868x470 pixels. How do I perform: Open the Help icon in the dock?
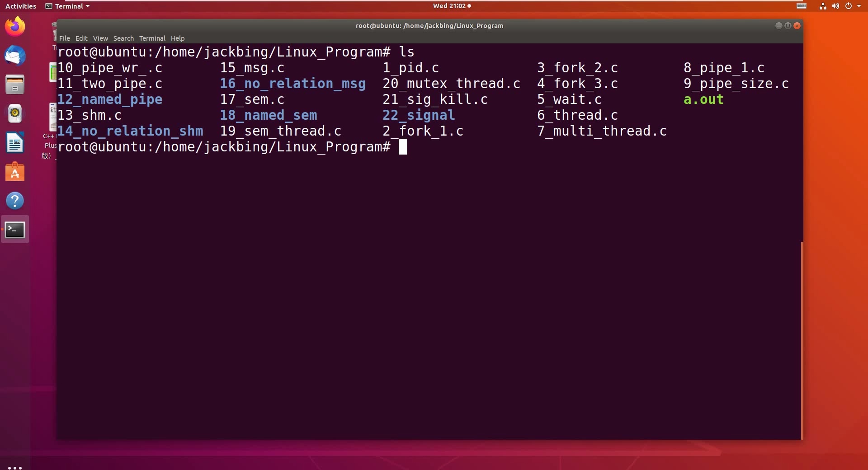click(15, 201)
